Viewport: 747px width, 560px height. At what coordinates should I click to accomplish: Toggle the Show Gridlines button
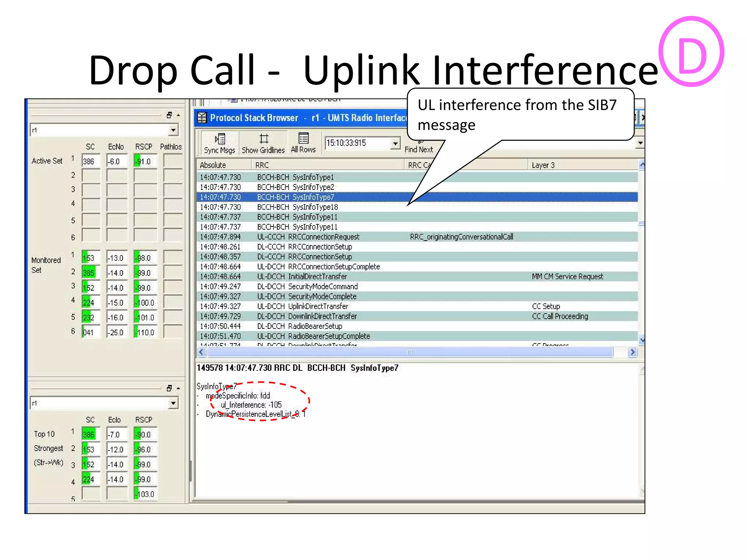(x=263, y=143)
